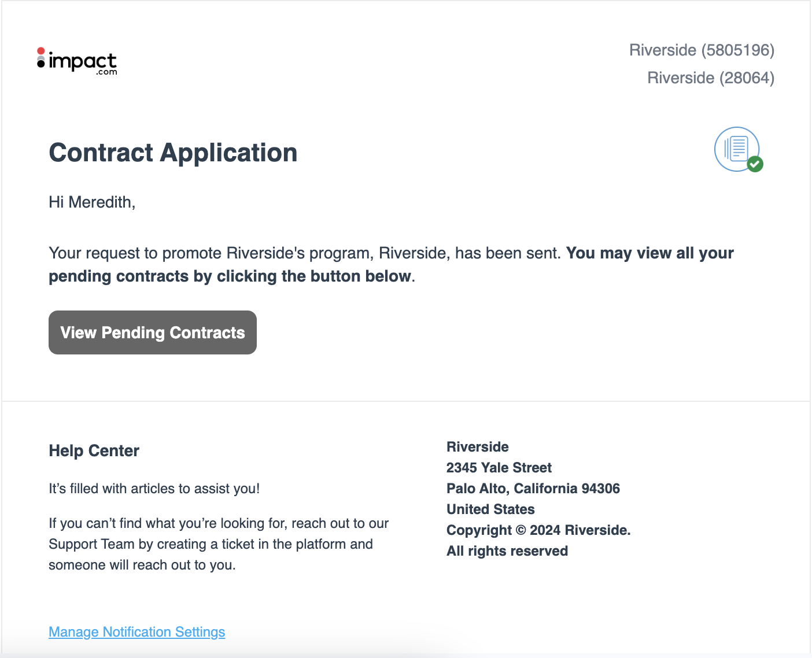Click the Copyright 2024 Riverside text

pyautogui.click(x=538, y=530)
